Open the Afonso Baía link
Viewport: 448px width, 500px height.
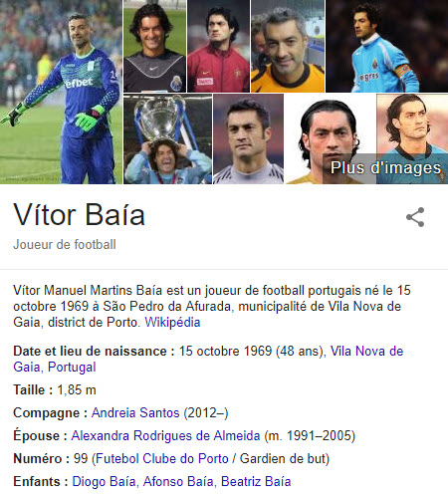(x=178, y=481)
